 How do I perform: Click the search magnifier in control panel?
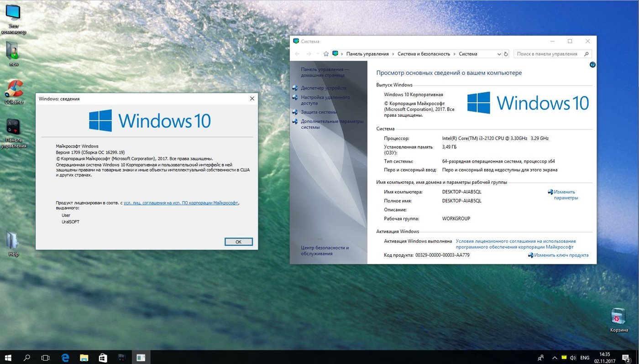click(x=587, y=54)
